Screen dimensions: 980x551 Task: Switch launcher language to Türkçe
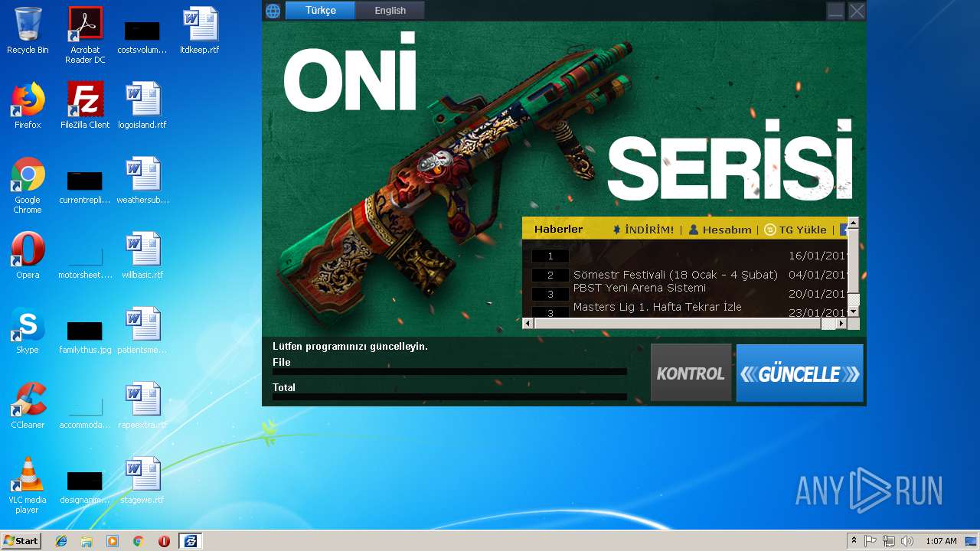(321, 11)
